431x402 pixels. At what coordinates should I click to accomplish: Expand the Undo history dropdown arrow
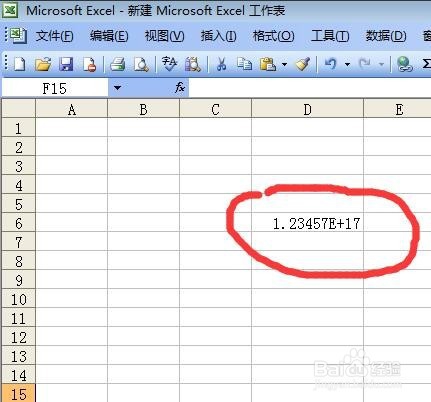(x=347, y=64)
